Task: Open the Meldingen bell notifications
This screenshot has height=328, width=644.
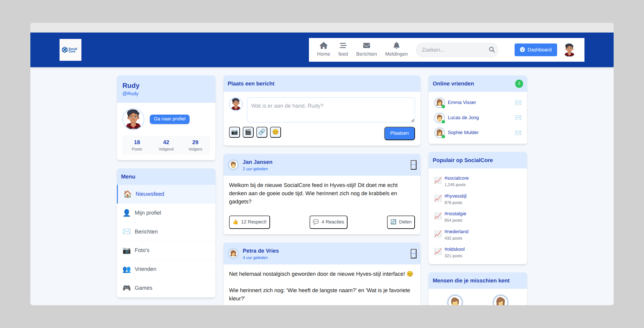Action: tap(396, 50)
